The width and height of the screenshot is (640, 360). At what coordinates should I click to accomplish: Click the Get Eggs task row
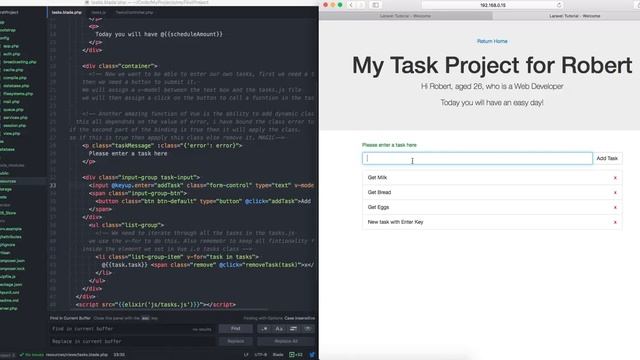[x=492, y=207]
